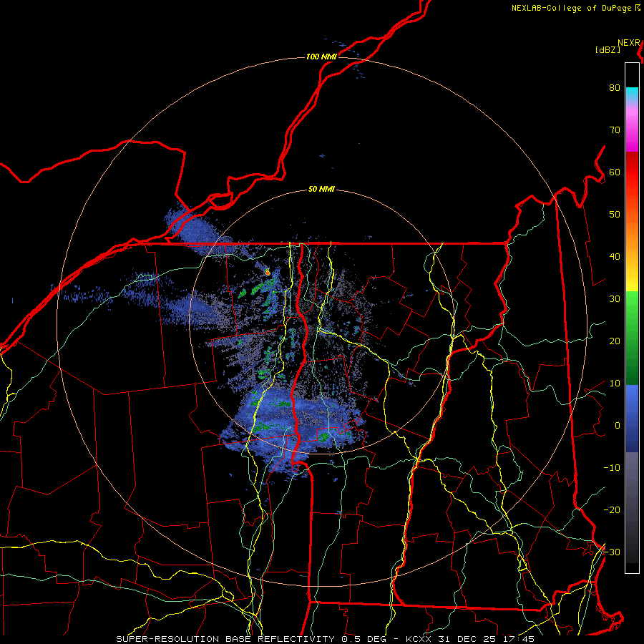Click the NEXLAB-College of DuPage label

coord(572,8)
